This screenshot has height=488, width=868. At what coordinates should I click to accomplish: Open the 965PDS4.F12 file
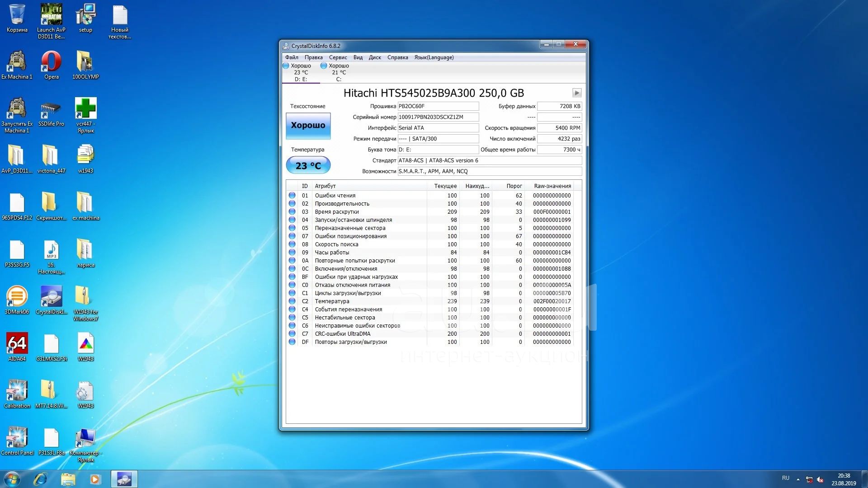point(17,206)
